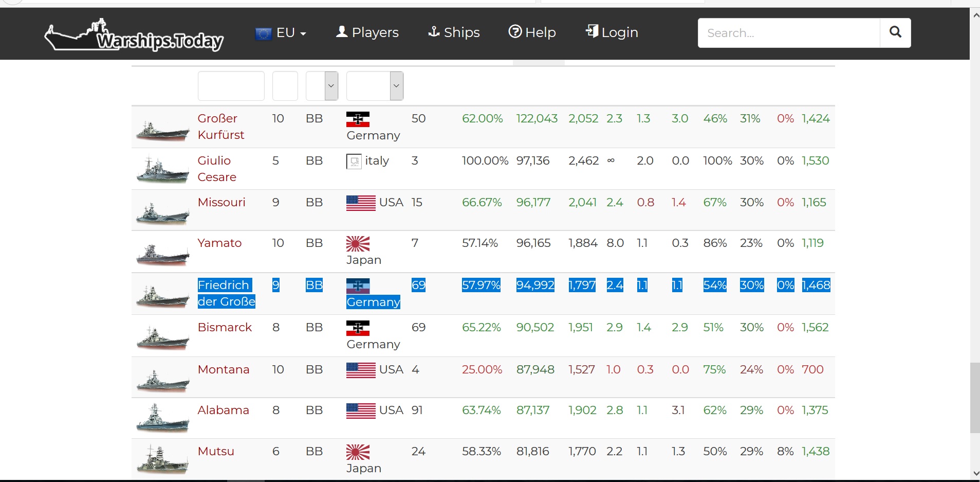Open the Missouri ship link
This screenshot has height=482, width=980.
coord(221,202)
